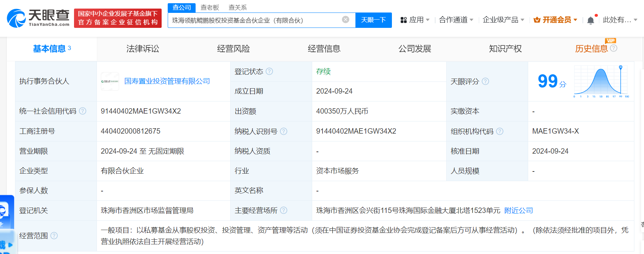This screenshot has width=644, height=254.
Task: Click the 存续 registration status
Action: pos(323,71)
